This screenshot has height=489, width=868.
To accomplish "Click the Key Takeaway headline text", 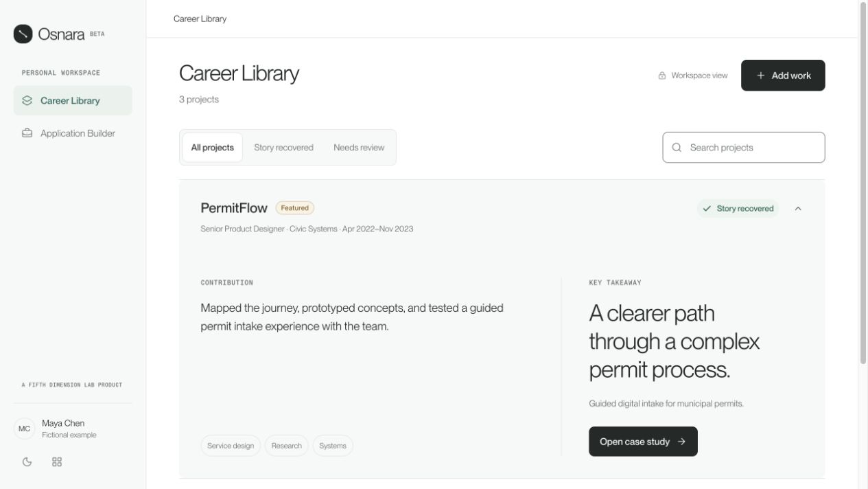I will point(674,341).
